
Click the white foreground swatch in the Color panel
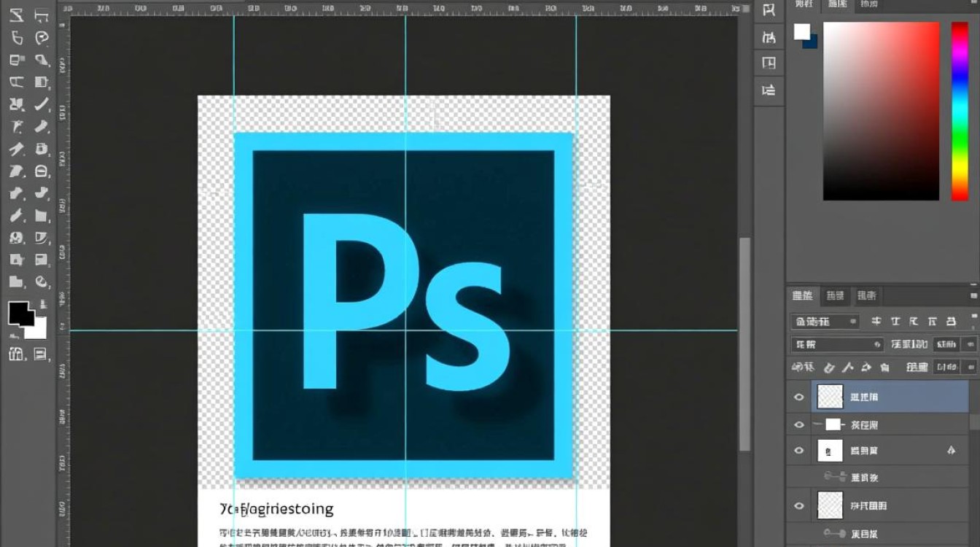802,31
